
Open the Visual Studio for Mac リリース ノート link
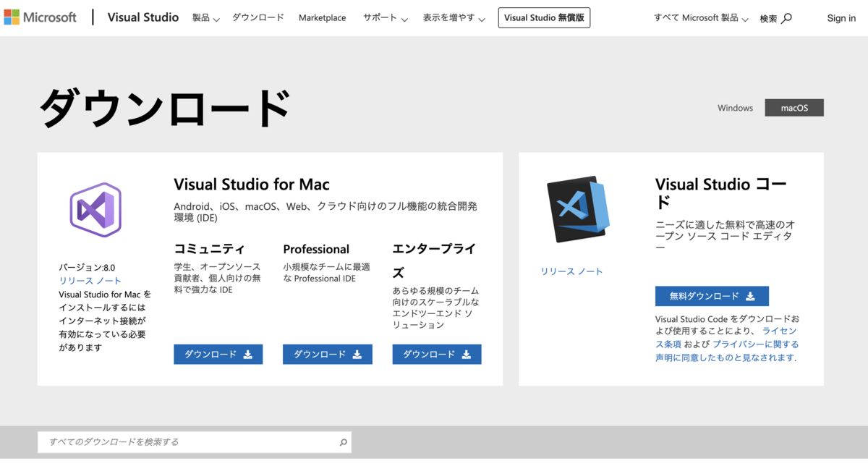pyautogui.click(x=90, y=281)
